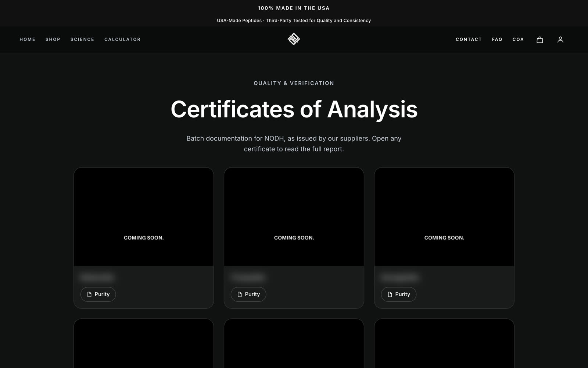The width and height of the screenshot is (588, 368).
Task: Go to the HOME nav link
Action: (28, 39)
